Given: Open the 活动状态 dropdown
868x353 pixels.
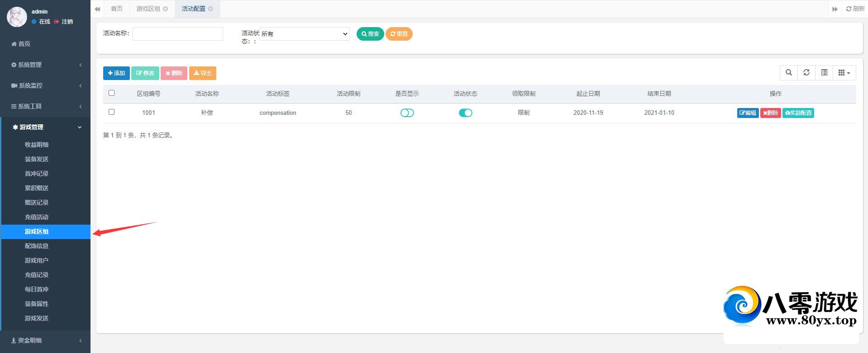Looking at the screenshot, I should tap(305, 34).
